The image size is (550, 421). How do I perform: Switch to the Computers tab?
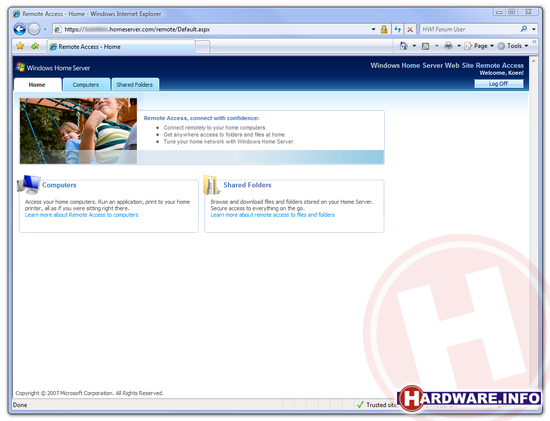coord(86,85)
